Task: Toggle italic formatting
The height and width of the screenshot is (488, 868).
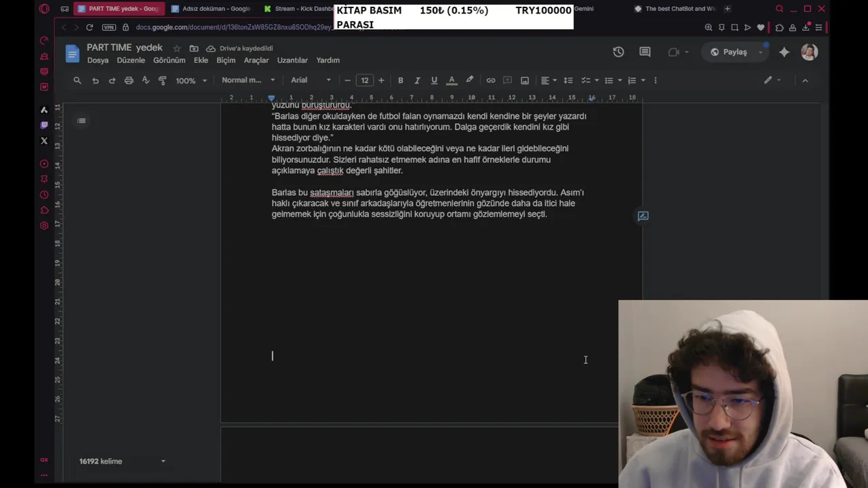Action: [x=417, y=80]
